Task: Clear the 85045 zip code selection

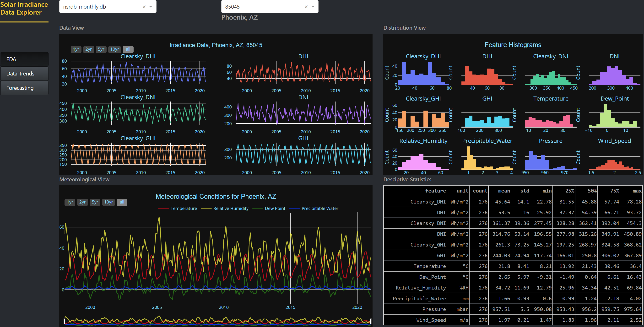Action: 306,7
